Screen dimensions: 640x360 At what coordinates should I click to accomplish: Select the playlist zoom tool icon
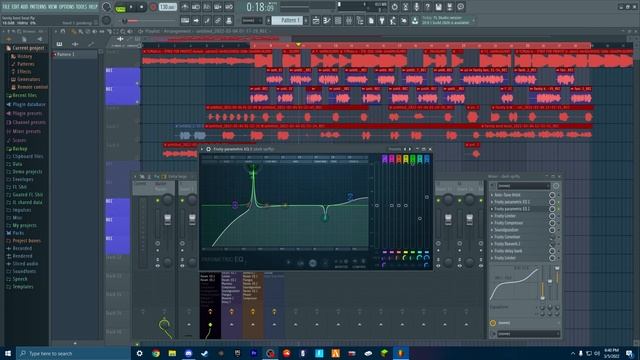pos(123,31)
